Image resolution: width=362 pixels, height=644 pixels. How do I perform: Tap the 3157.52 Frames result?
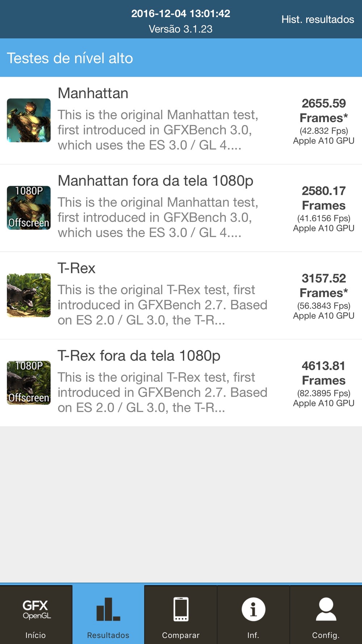(x=324, y=286)
